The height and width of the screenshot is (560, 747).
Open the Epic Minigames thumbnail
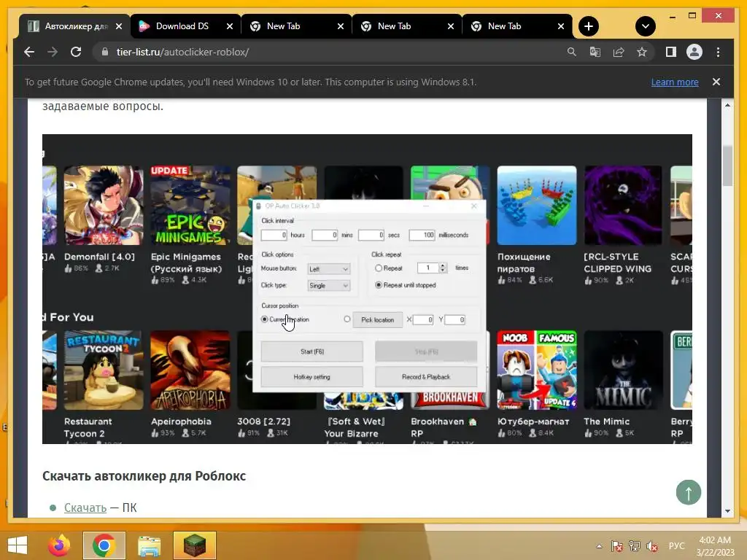coord(190,205)
